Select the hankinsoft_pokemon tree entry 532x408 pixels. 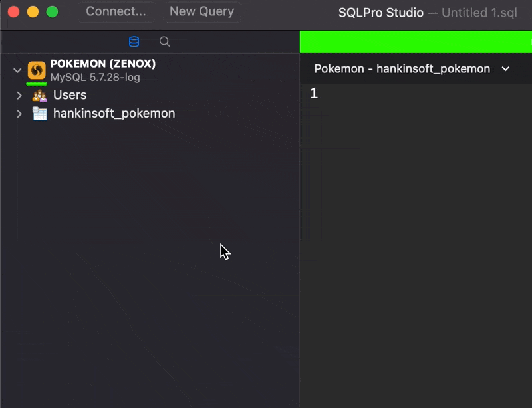click(113, 113)
